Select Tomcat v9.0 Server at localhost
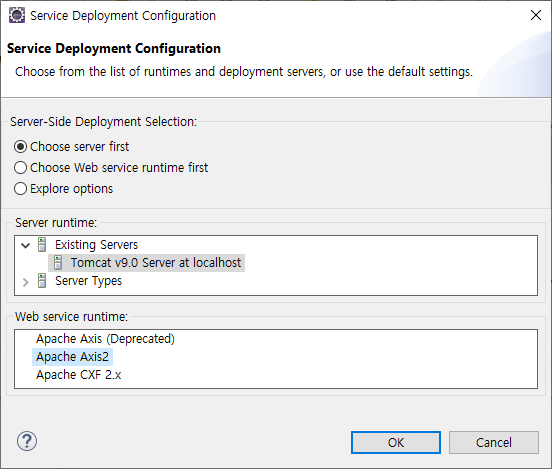This screenshot has height=469, width=552. (x=156, y=263)
